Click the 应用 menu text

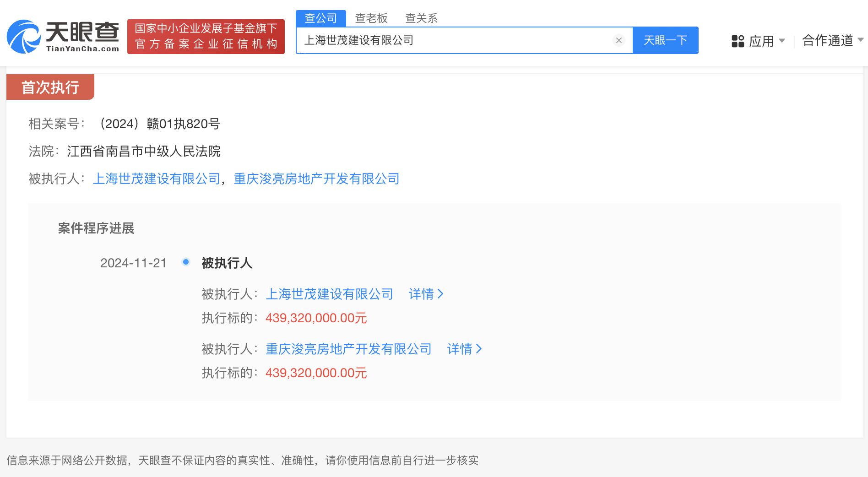click(762, 41)
